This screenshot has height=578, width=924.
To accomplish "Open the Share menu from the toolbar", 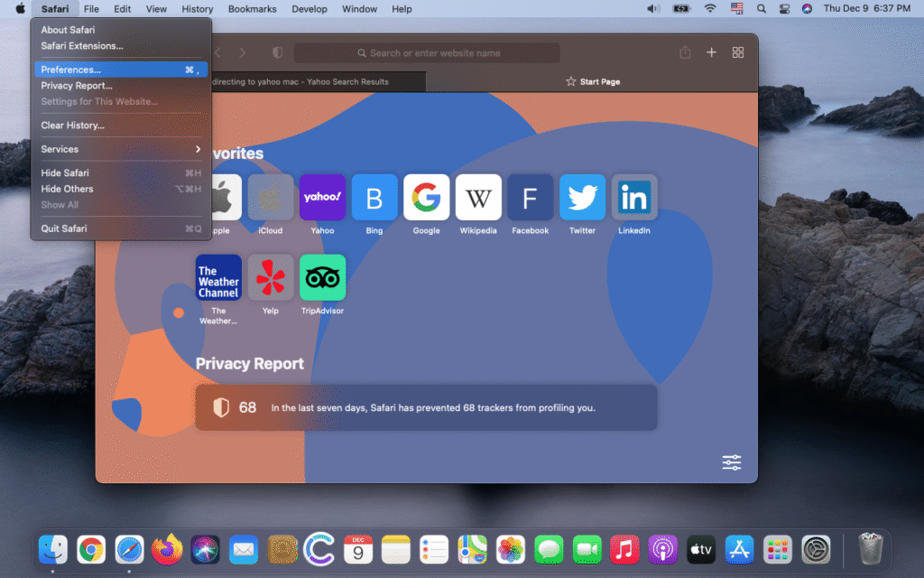I will tap(685, 52).
